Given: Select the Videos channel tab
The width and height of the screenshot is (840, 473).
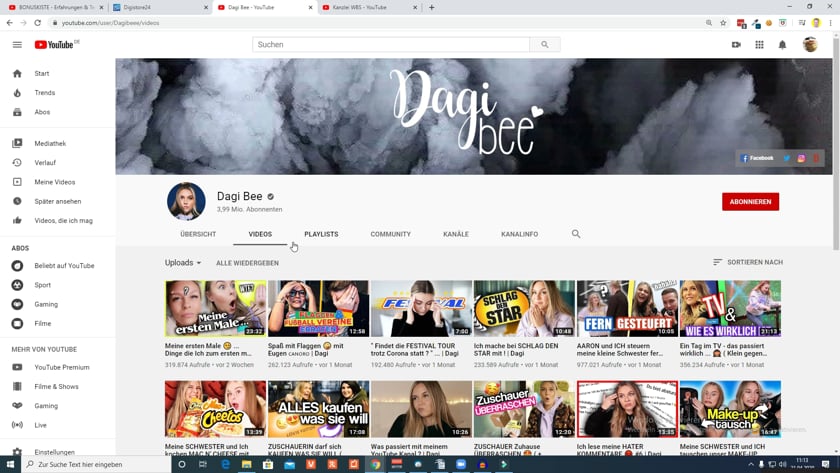Looking at the screenshot, I should click(x=260, y=234).
